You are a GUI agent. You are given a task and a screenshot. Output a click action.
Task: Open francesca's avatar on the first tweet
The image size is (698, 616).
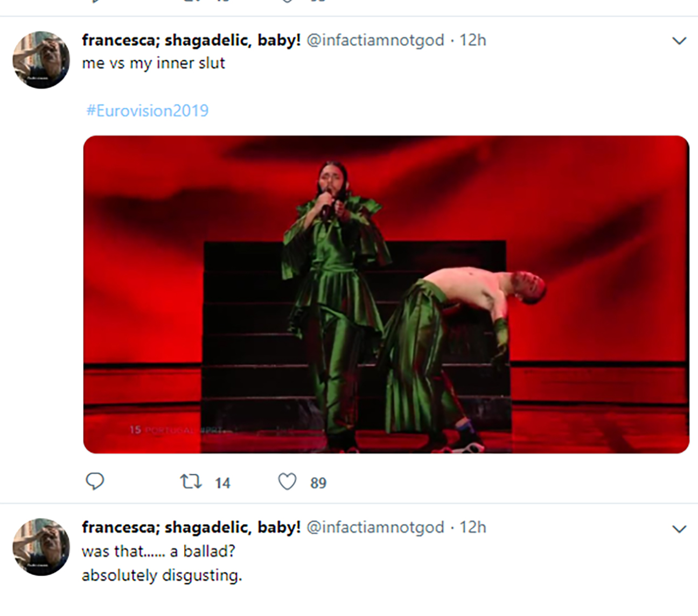click(x=41, y=59)
